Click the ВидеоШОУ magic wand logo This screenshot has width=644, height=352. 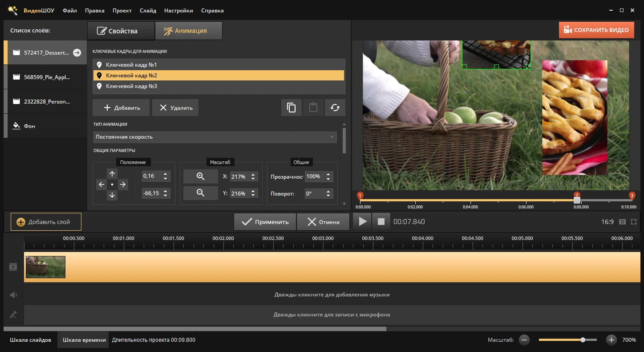point(12,10)
